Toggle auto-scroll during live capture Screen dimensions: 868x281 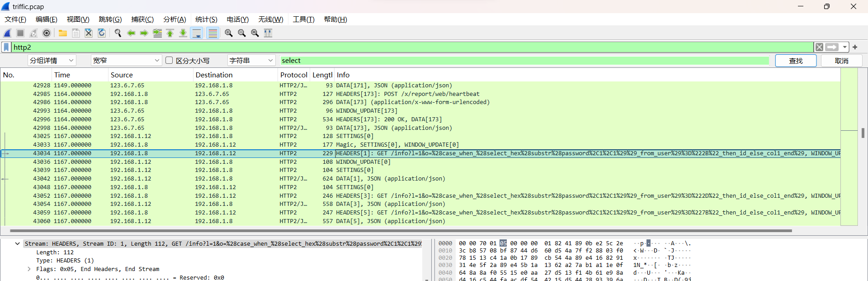tap(197, 33)
